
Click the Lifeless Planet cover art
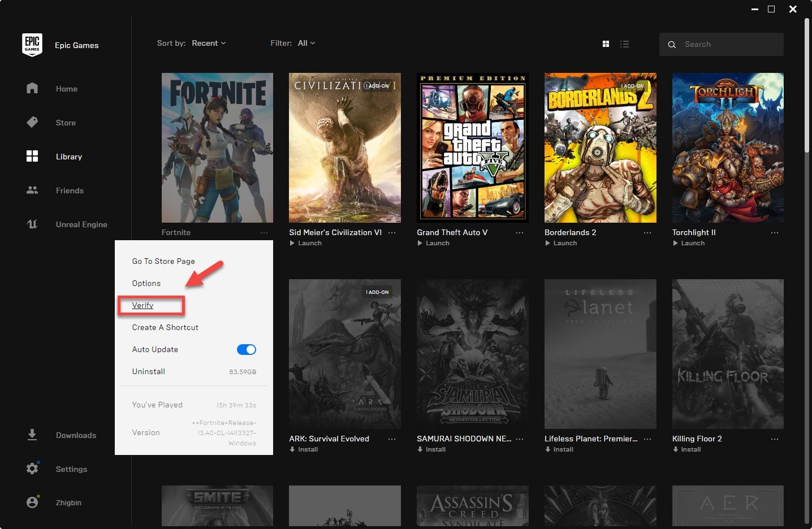pyautogui.click(x=601, y=354)
